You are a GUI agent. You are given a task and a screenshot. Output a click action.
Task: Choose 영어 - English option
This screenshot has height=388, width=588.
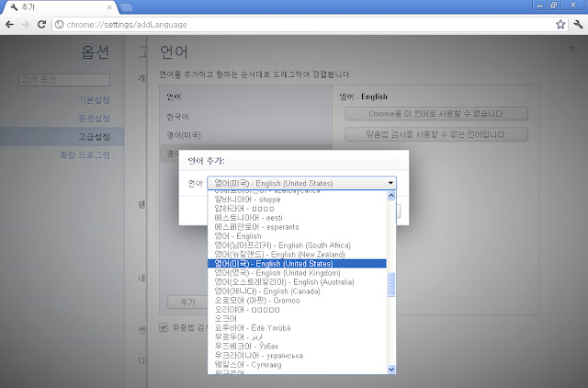pyautogui.click(x=297, y=236)
